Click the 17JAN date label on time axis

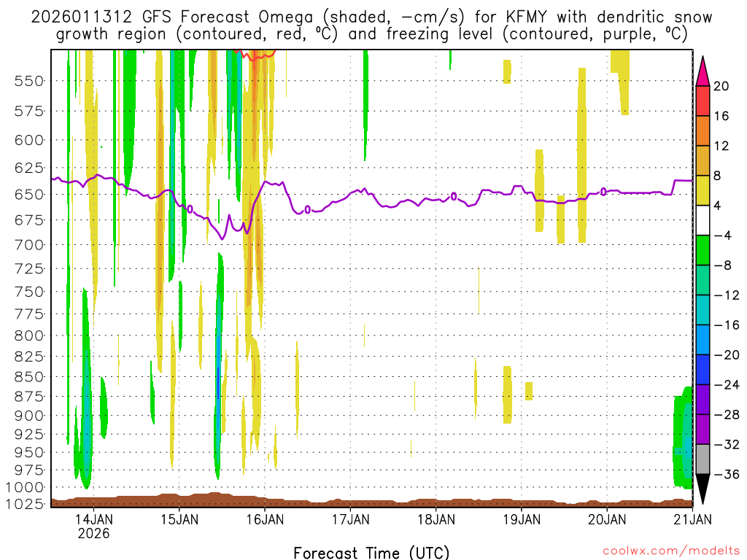(350, 519)
